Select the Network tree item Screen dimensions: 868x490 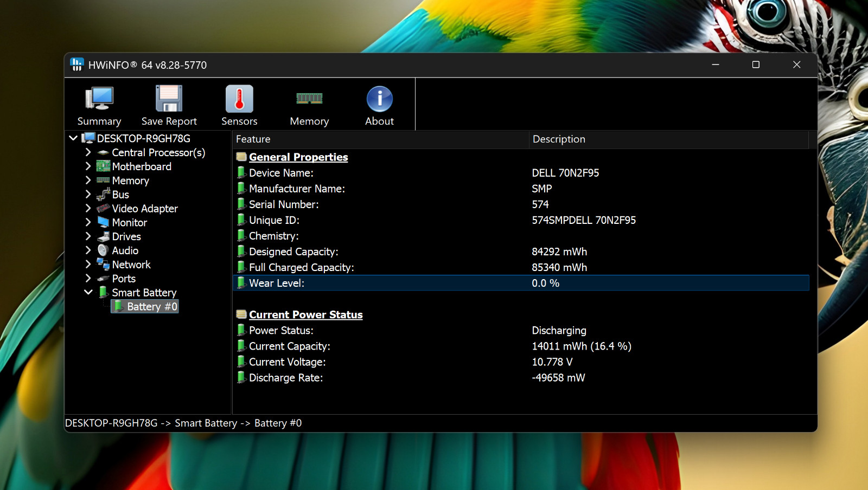pyautogui.click(x=131, y=265)
